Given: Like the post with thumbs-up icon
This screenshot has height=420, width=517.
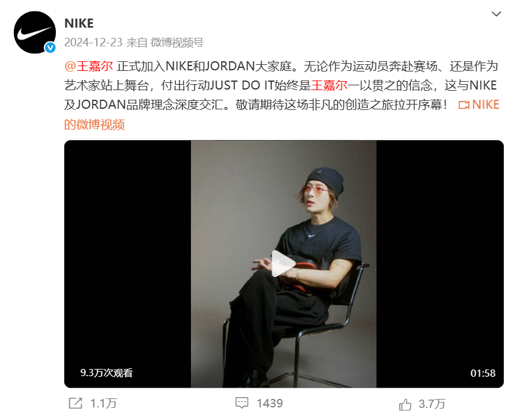Looking at the screenshot, I should click(405, 404).
